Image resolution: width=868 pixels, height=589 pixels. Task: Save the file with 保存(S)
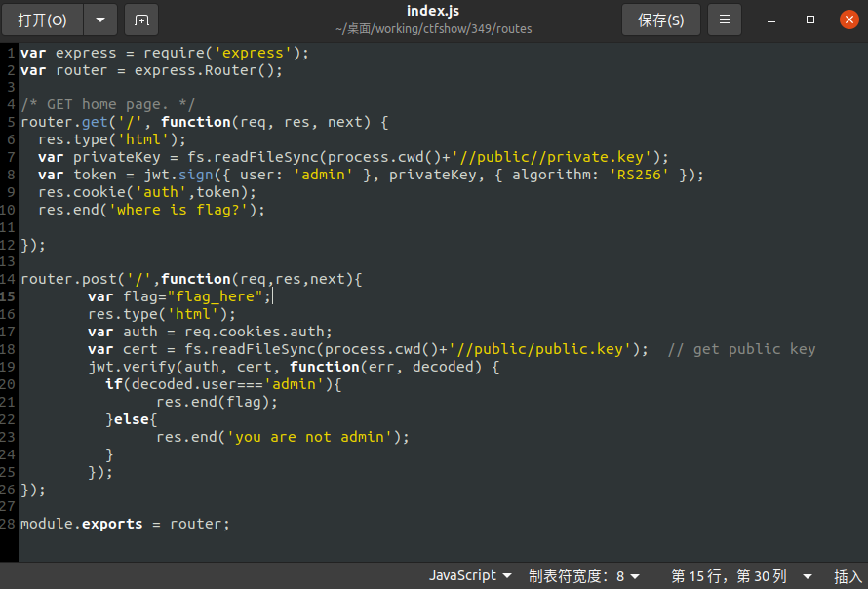(x=661, y=20)
